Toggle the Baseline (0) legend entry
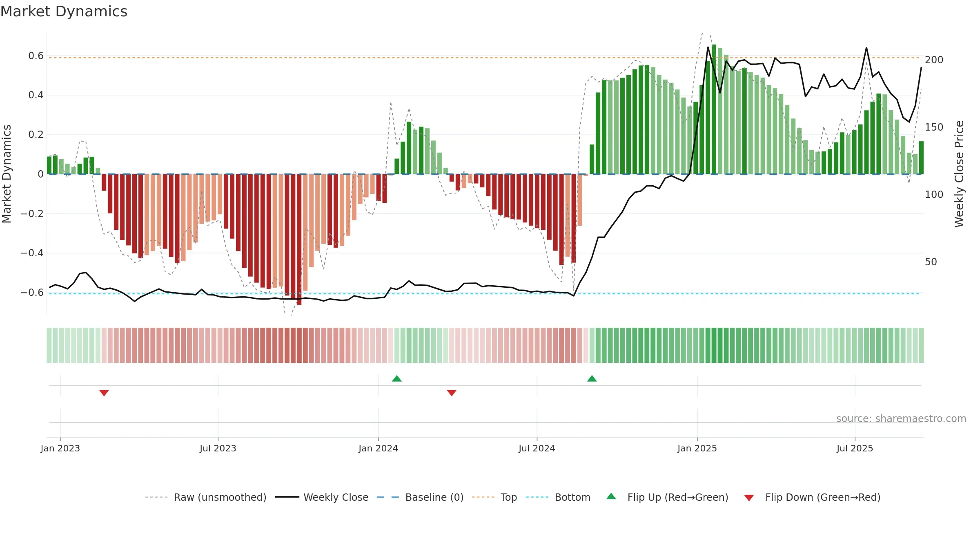Screen dimensions: 980x551 click(x=420, y=497)
